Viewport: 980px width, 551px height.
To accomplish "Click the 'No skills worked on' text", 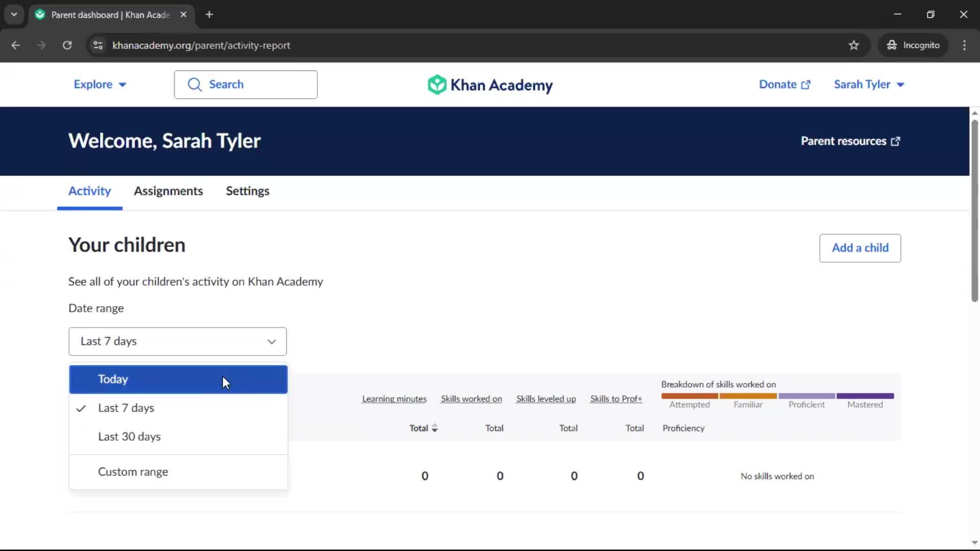I will pyautogui.click(x=777, y=476).
